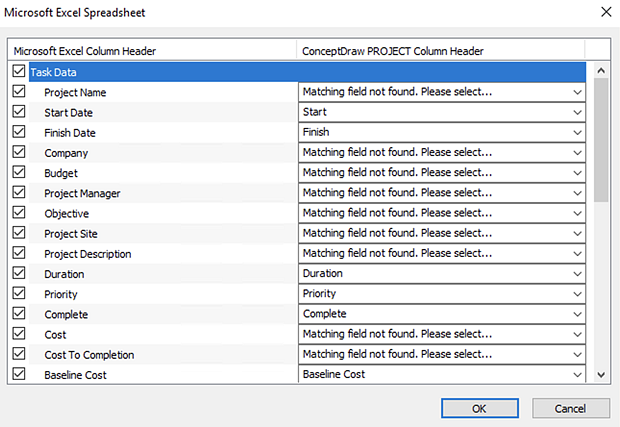The image size is (620, 427).
Task: Select the Company row text
Action: click(66, 153)
